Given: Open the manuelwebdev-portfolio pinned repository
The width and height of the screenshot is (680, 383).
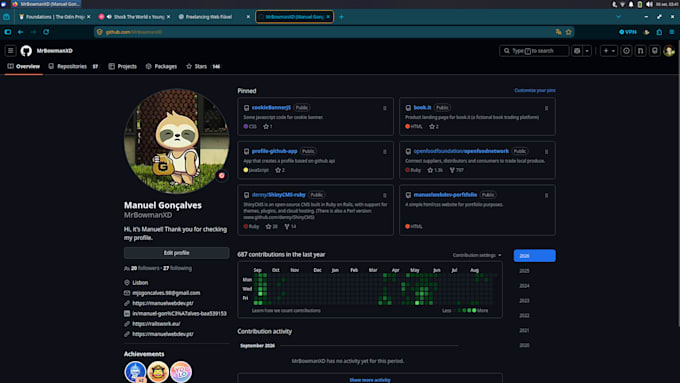Looking at the screenshot, I should coord(445,195).
